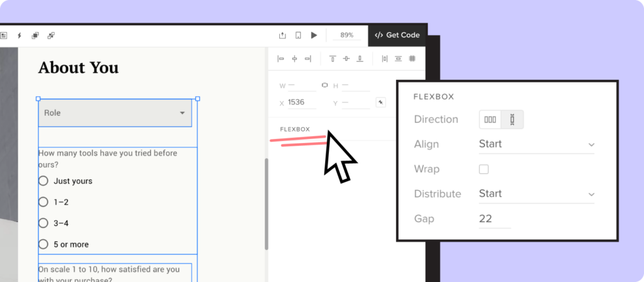Click the distribute horizontally icon
Screen dimensions: 644x282
(x=385, y=59)
